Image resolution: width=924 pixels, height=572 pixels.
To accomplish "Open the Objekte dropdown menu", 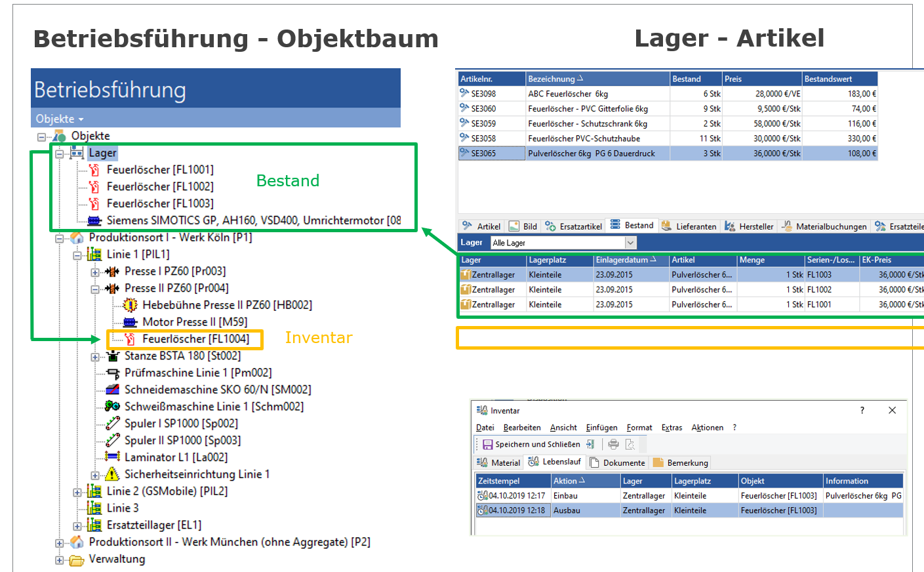I will [60, 119].
